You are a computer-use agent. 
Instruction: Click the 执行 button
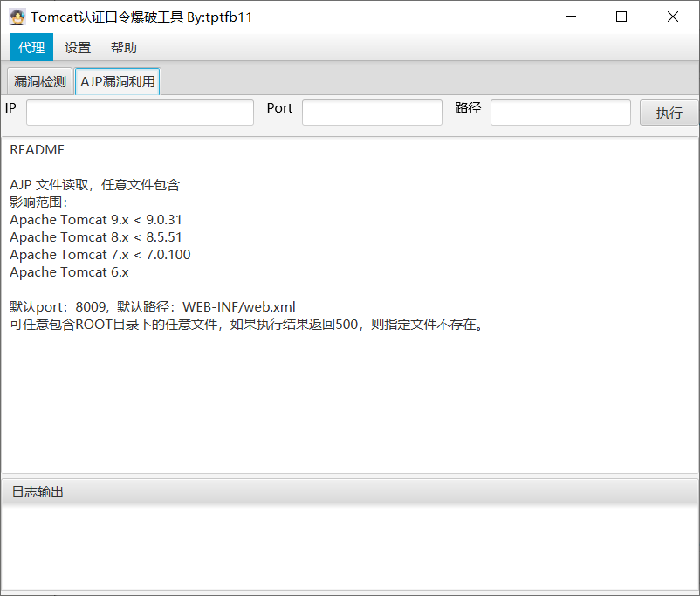coord(669,113)
